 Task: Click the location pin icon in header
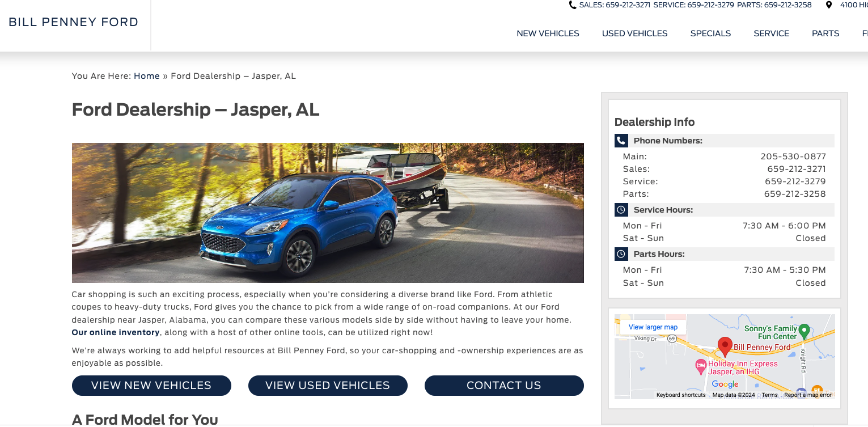829,5
